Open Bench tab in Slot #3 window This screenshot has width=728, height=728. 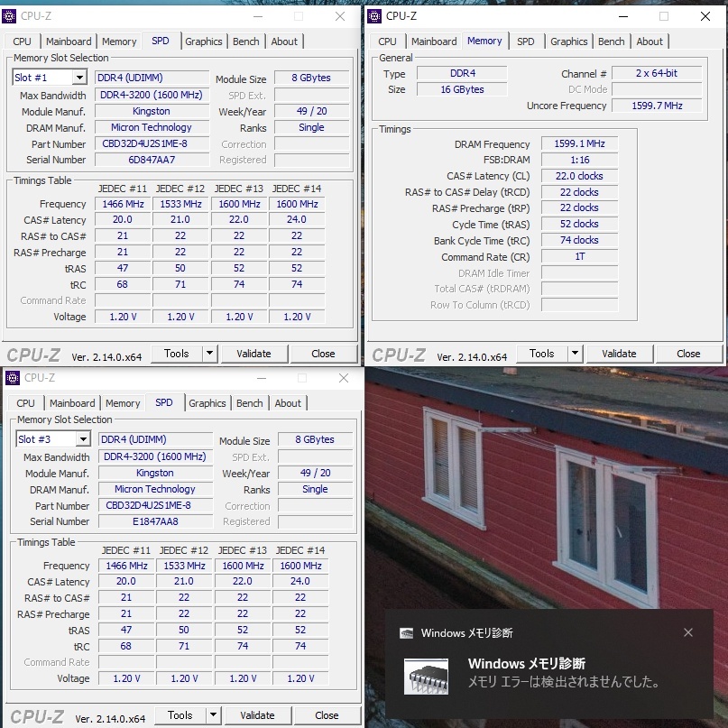(x=250, y=403)
